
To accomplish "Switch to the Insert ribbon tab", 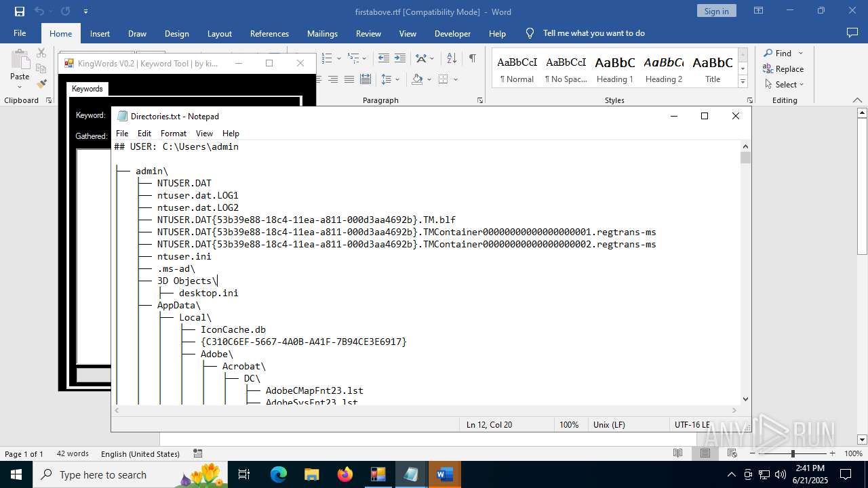I will pyautogui.click(x=100, y=33).
